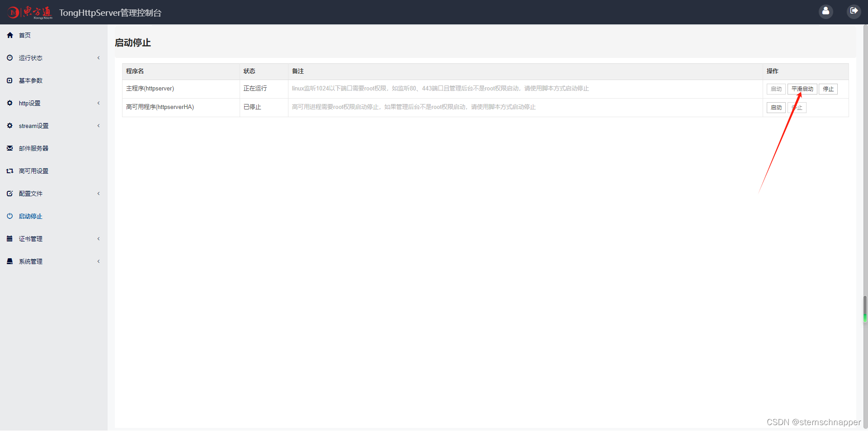868x431 pixels.
Task: Click the gear icon for http设置
Action: click(x=10, y=103)
